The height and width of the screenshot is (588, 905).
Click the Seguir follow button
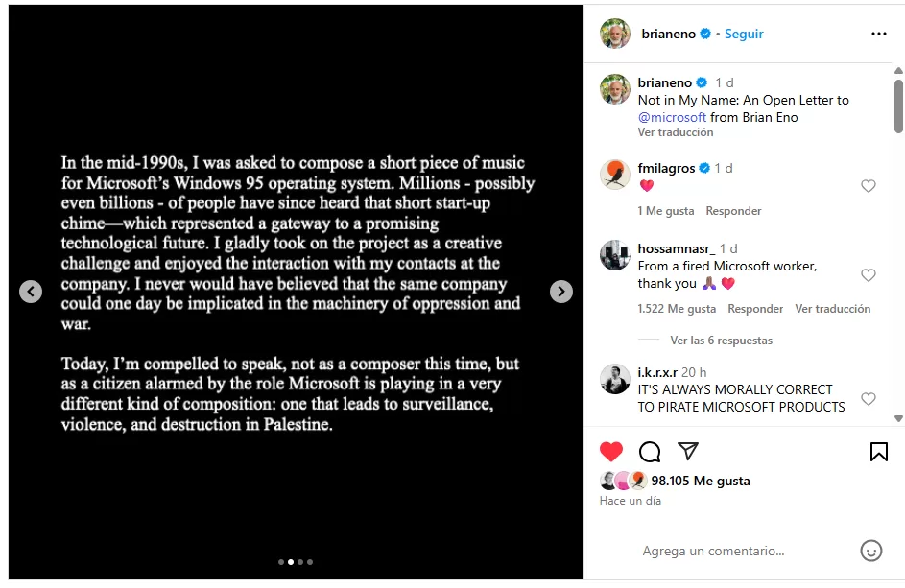click(x=744, y=34)
